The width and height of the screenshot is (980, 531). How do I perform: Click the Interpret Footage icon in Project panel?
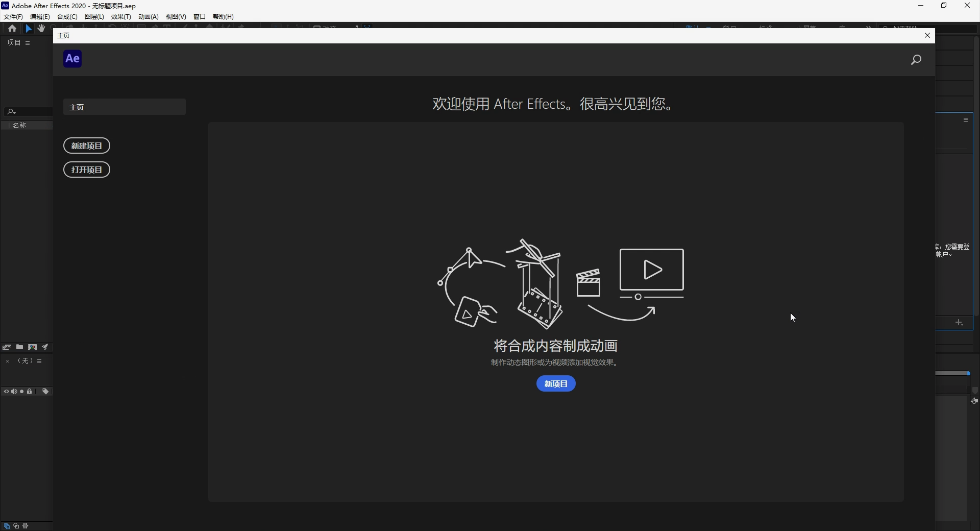click(x=7, y=347)
